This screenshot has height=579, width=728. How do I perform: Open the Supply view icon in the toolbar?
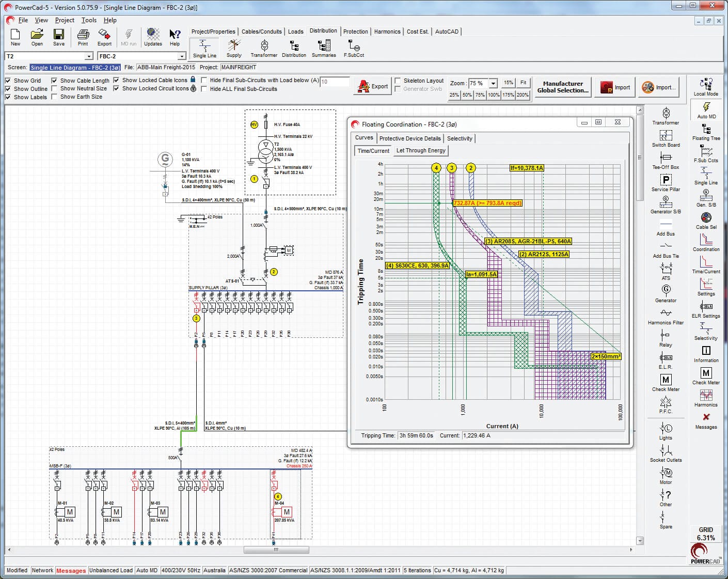(234, 48)
